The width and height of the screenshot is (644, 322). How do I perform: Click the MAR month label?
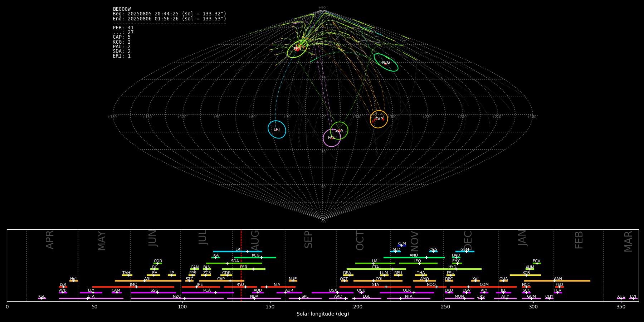(628, 241)
